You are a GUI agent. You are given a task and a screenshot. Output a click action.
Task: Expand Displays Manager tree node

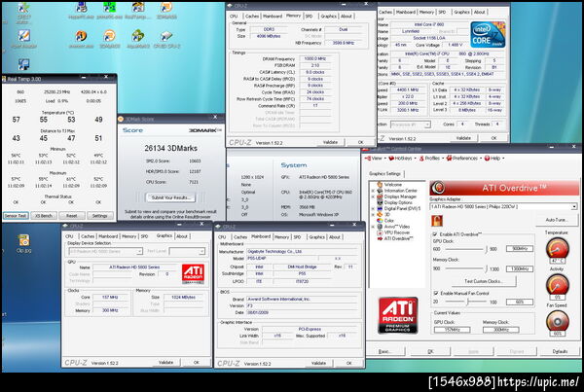(373, 196)
